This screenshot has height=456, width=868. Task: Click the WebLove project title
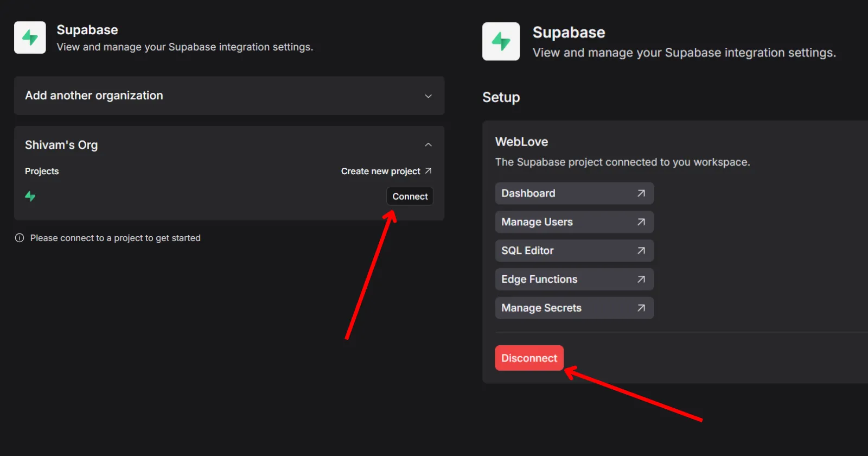(x=521, y=142)
